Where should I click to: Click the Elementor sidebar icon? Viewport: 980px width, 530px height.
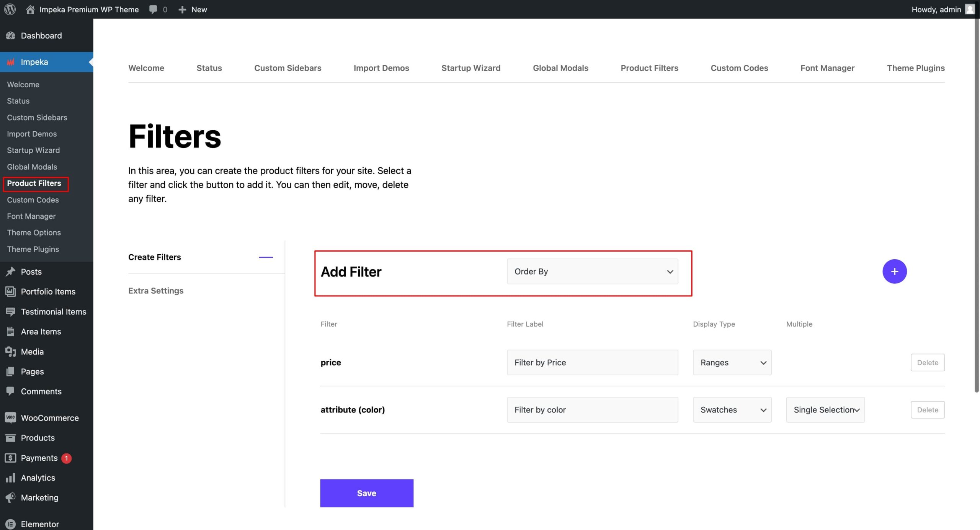pyautogui.click(x=10, y=524)
